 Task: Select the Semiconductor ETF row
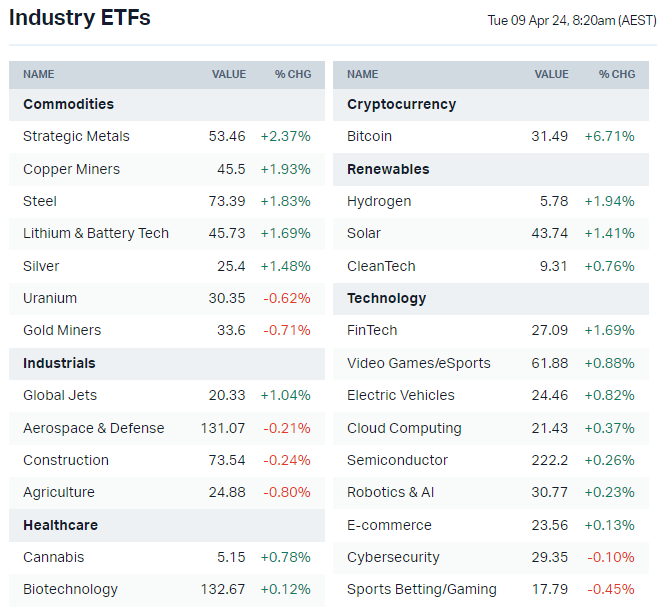[397, 460]
